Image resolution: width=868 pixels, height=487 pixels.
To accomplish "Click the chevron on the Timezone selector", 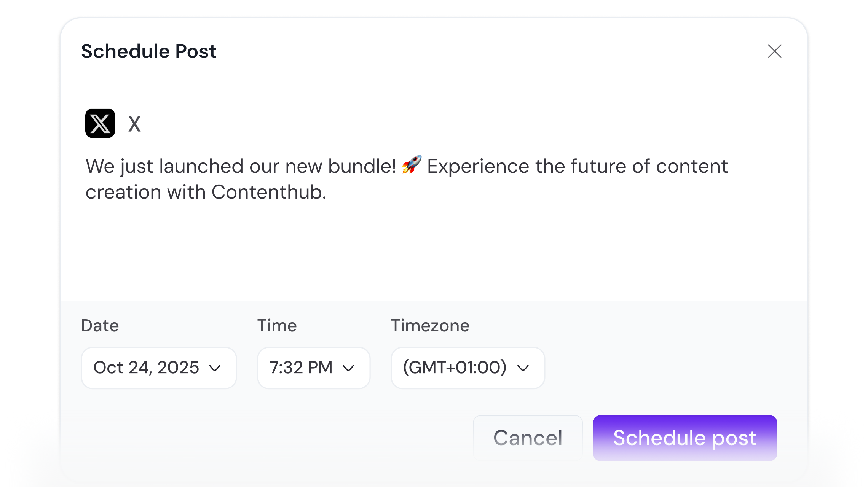I will coord(523,368).
